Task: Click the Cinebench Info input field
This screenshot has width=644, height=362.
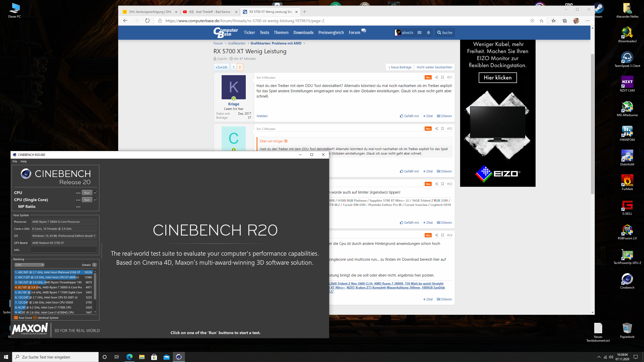Action: pos(64,250)
